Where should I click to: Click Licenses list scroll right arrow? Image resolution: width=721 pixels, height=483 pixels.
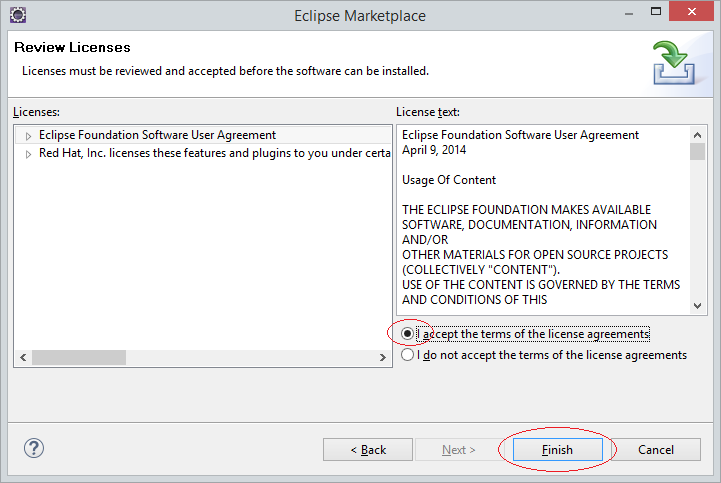tap(383, 357)
